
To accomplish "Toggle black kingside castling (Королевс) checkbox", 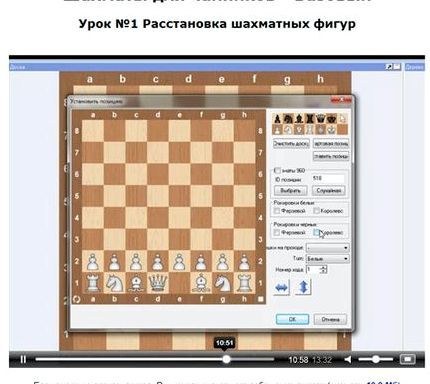I will tap(316, 232).
